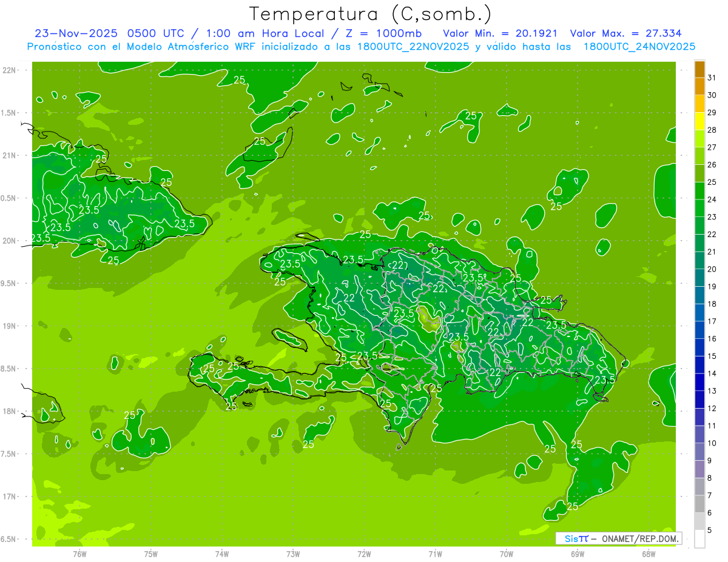
Task: Click the '68W' longitude axis label
Action: 649,554
